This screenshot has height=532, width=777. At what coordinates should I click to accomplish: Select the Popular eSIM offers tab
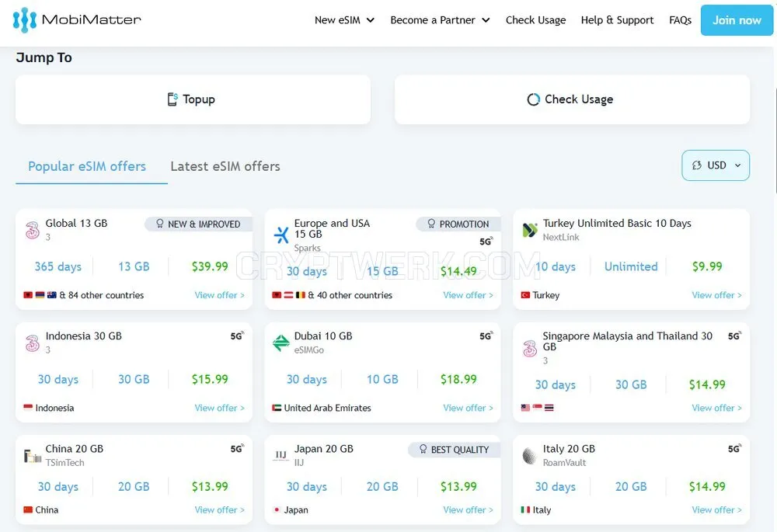coord(87,166)
